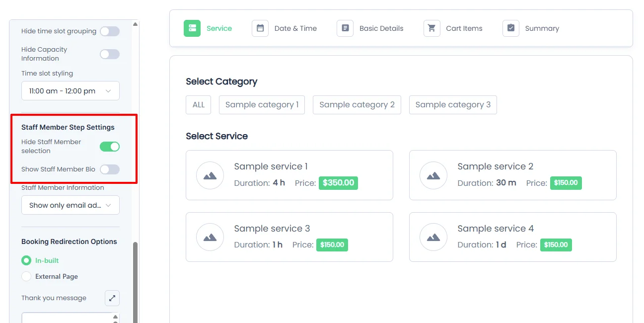
Task: Open the Time slot styling dropdown
Action: click(x=71, y=91)
